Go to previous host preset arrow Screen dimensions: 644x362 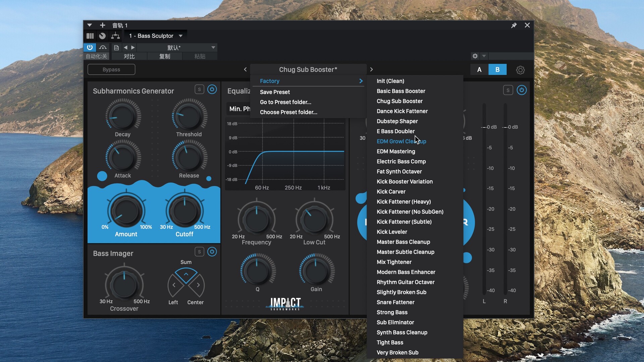(125, 48)
